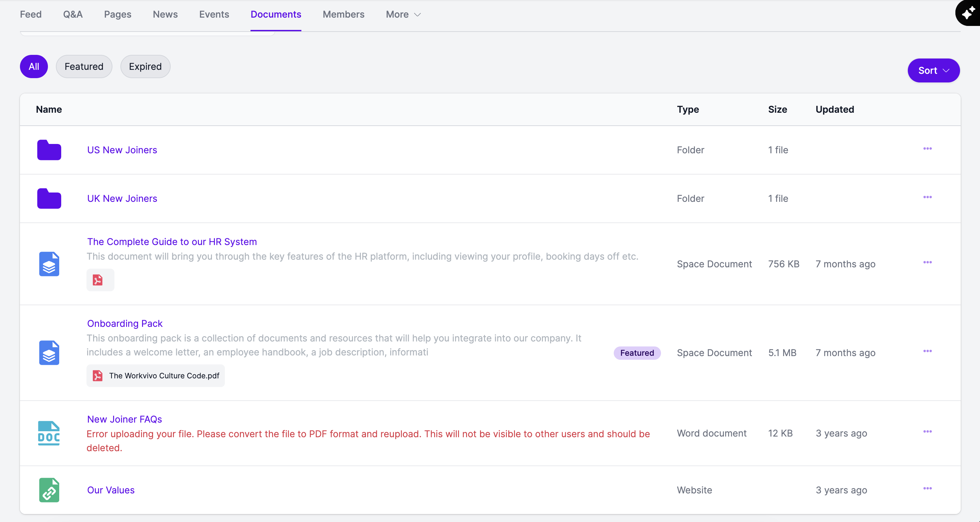980x522 pixels.
Task: Filter documents by Featured
Action: 84,66
